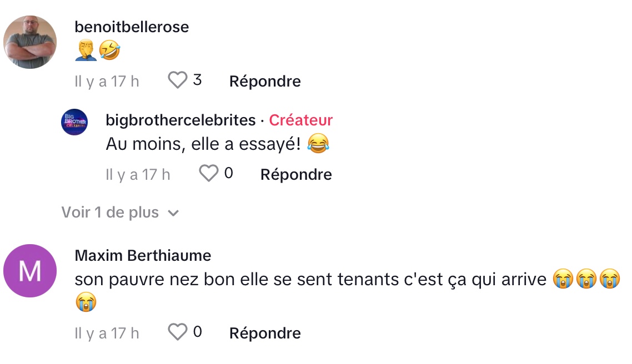Open Maxim Berthiaume's purple M avatar
Screen dimensions: 632x364
(30, 271)
